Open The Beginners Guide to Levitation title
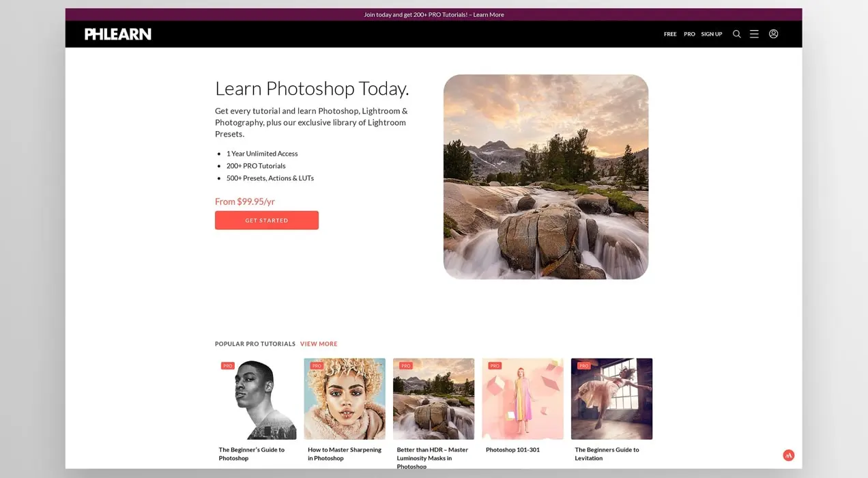Viewport: 868px width, 478px height. 607,454
